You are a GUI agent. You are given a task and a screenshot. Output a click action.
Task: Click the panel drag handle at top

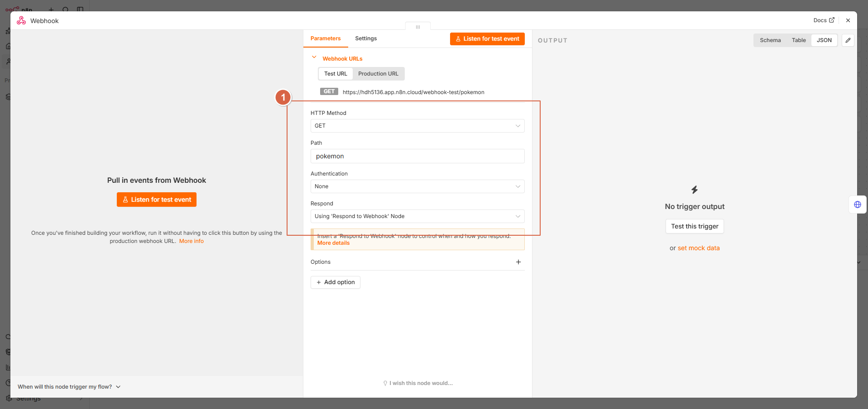point(418,27)
